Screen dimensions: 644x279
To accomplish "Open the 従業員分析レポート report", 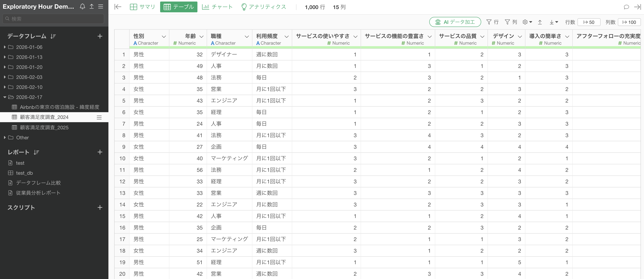I will (38, 193).
